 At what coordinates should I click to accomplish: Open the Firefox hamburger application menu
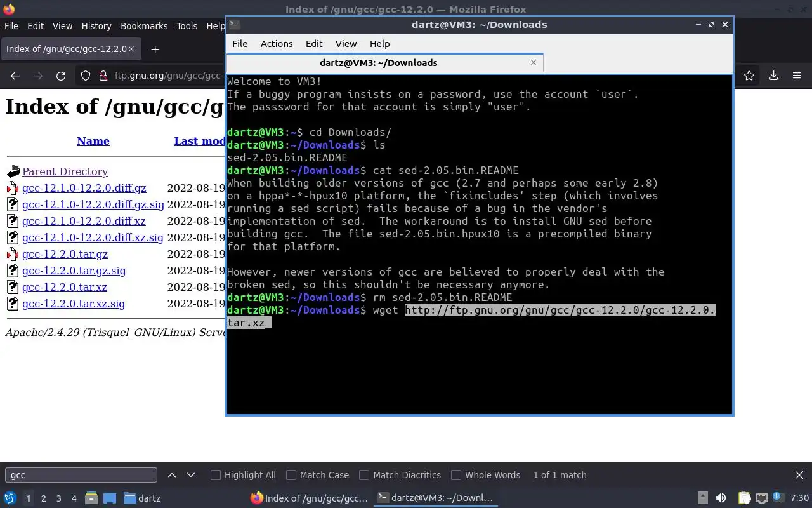click(797, 76)
